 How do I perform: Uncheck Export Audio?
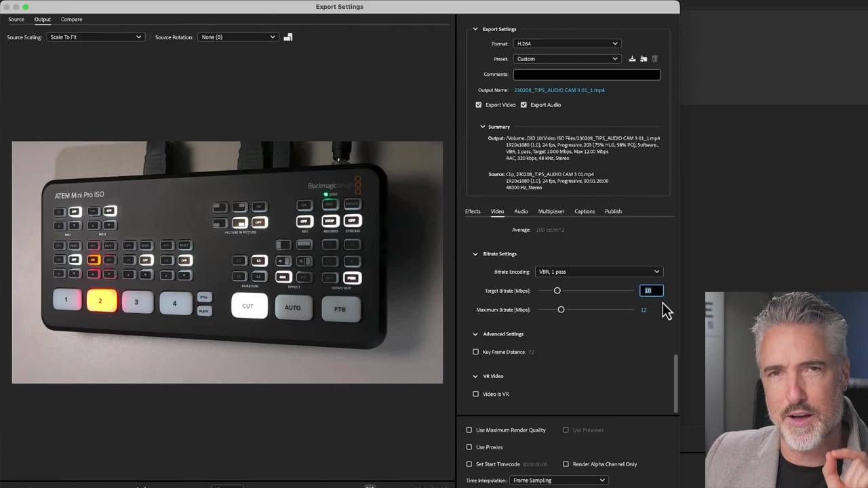coord(524,104)
